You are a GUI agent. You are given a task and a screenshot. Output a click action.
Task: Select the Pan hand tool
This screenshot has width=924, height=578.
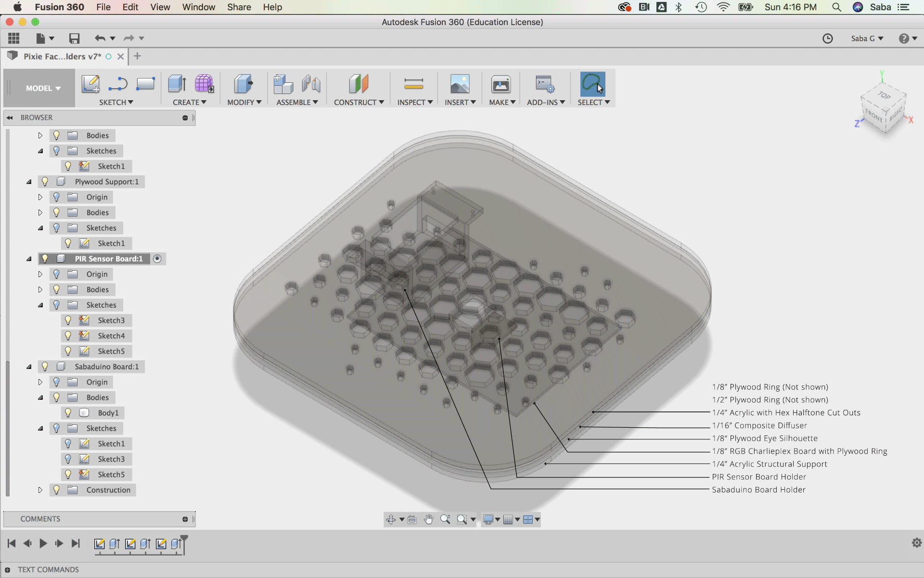pos(428,519)
